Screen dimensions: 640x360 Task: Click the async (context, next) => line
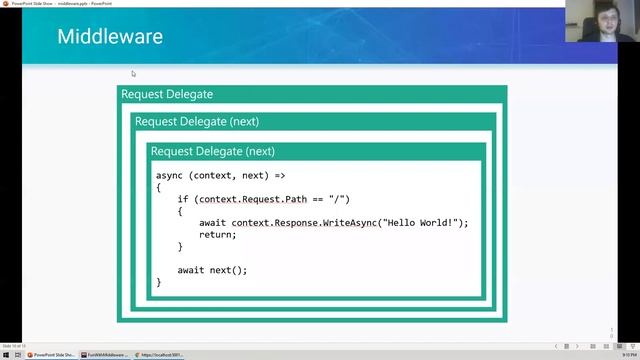click(x=220, y=176)
